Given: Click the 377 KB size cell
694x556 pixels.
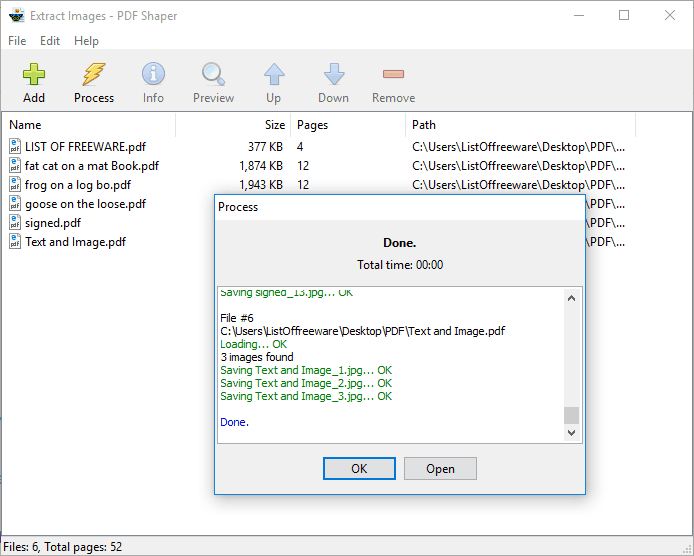Looking at the screenshot, I should click(265, 147).
